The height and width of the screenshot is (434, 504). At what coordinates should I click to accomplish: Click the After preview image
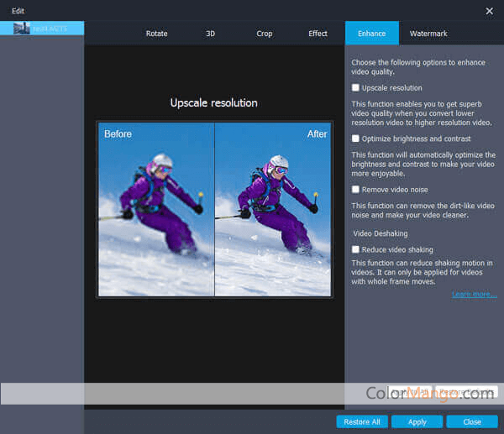point(273,210)
